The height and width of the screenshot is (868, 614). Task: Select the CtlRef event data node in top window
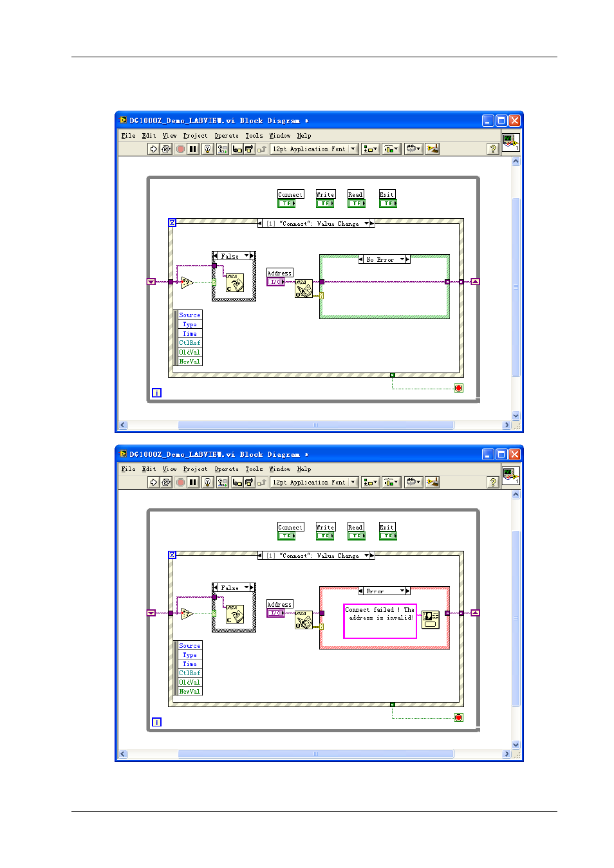pyautogui.click(x=190, y=343)
